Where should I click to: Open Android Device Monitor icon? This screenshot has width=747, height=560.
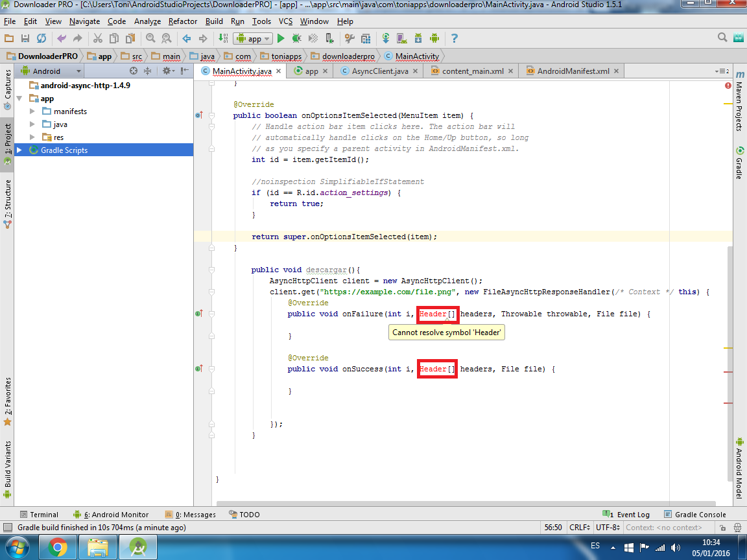coord(434,39)
